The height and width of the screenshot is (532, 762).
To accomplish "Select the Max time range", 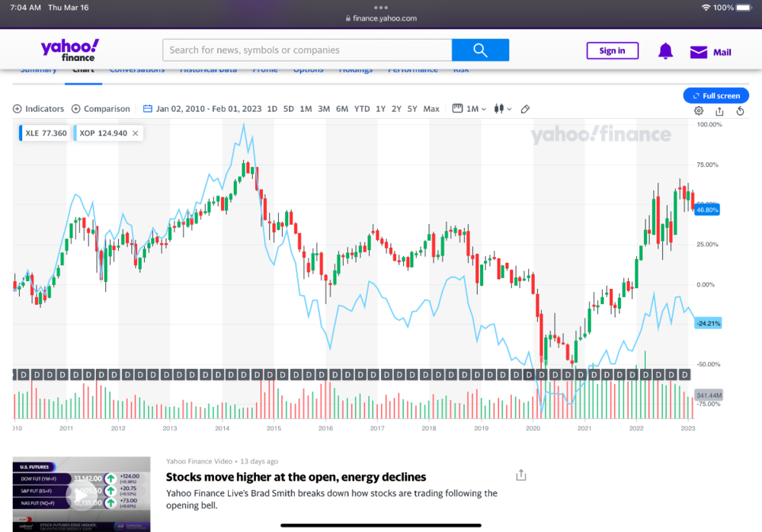I will (431, 109).
